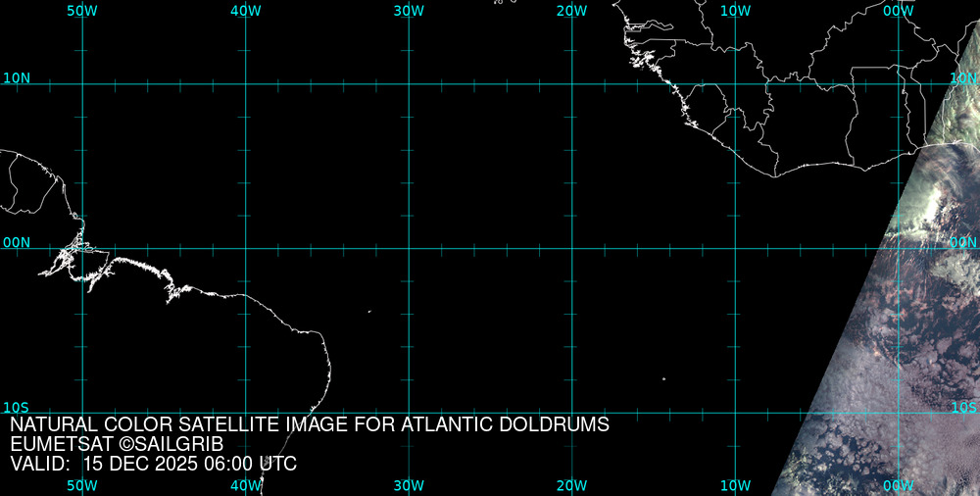Click the top 30W longitude label
The height and width of the screenshot is (496, 980).
[409, 10]
